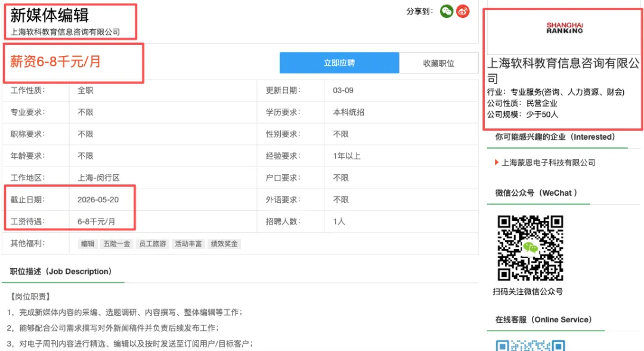The image size is (644, 351).
Task: Click the 其他福利 row label
Action: (27, 244)
